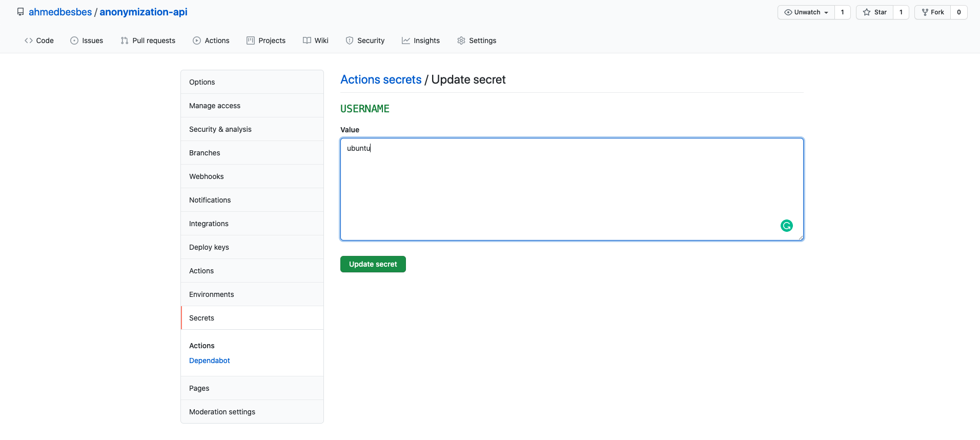
Task: Click the Security shield icon
Action: coord(350,41)
